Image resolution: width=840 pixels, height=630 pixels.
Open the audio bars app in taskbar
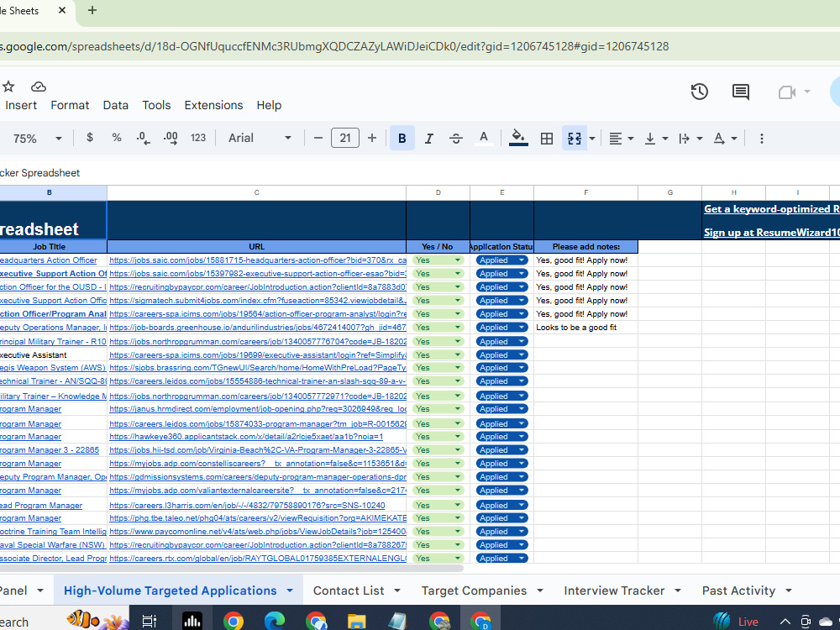pos(192,622)
